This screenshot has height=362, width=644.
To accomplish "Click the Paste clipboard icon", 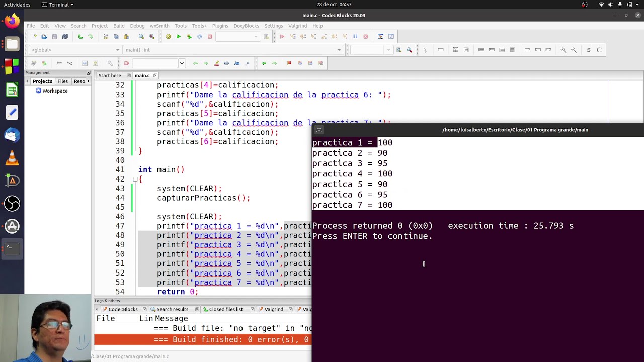I will coord(126,36).
